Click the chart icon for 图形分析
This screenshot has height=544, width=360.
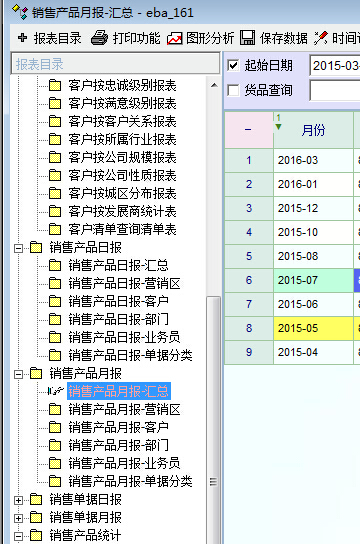tap(174, 39)
